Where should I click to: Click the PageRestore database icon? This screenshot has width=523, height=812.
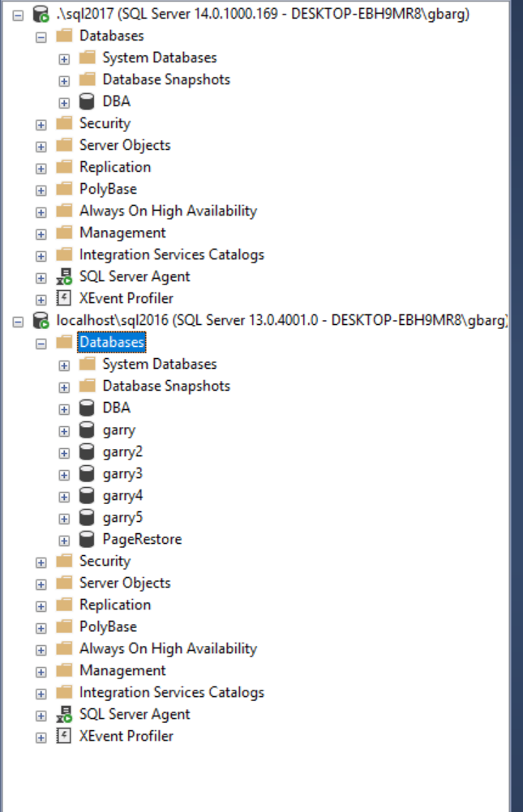(x=85, y=539)
